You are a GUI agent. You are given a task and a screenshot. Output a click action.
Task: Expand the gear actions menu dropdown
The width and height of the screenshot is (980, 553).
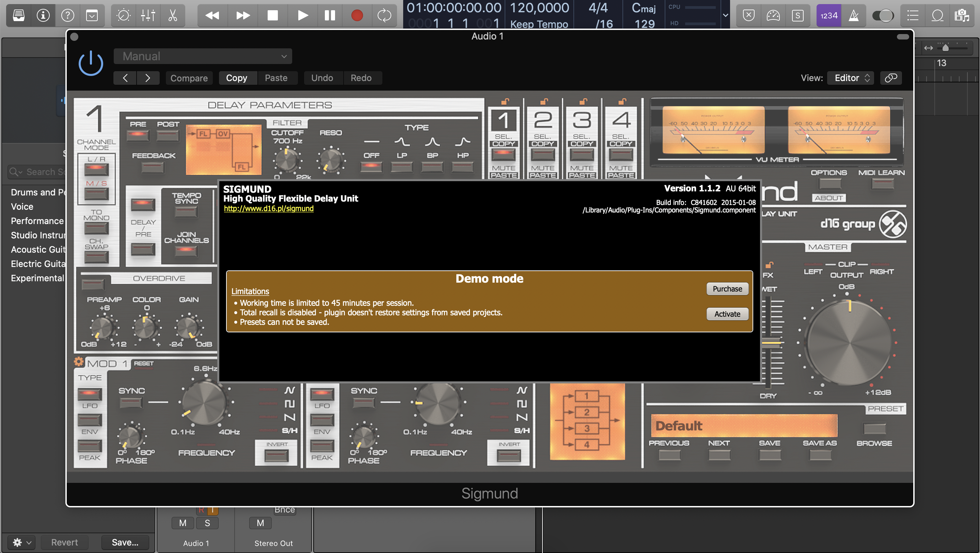(x=22, y=542)
